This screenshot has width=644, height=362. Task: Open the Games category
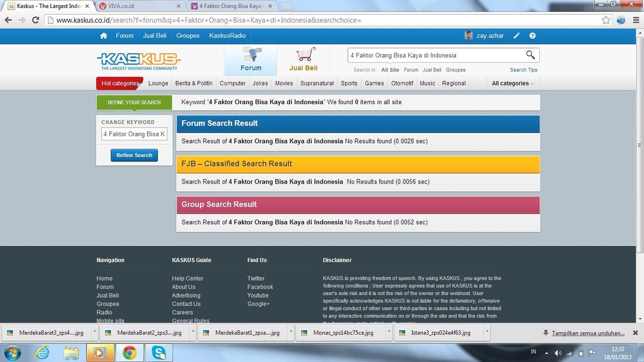pos(374,83)
